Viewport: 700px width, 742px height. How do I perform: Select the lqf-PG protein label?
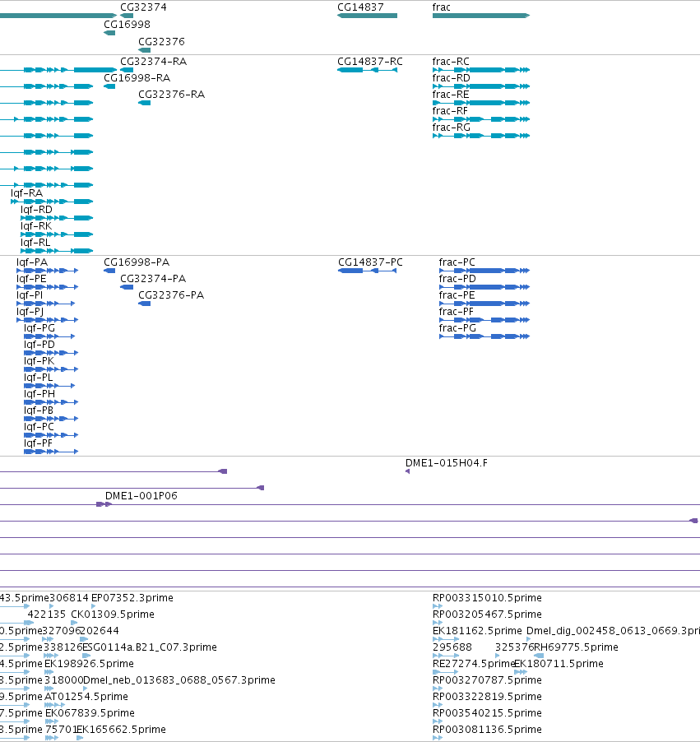[39, 328]
